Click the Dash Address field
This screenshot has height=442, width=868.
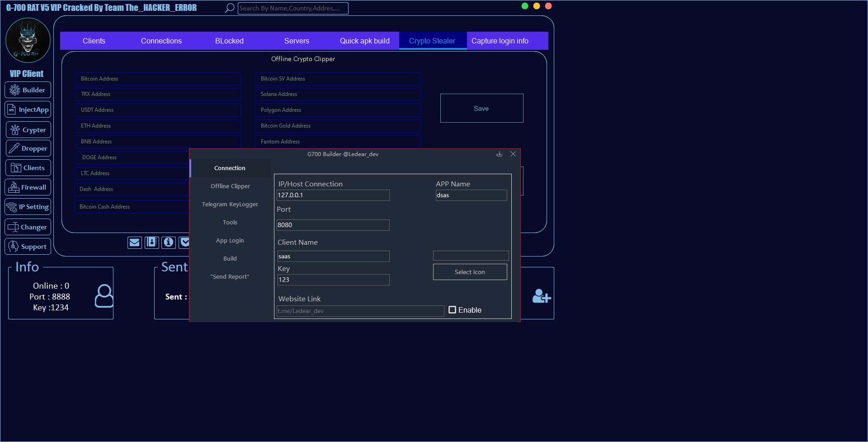(x=132, y=189)
